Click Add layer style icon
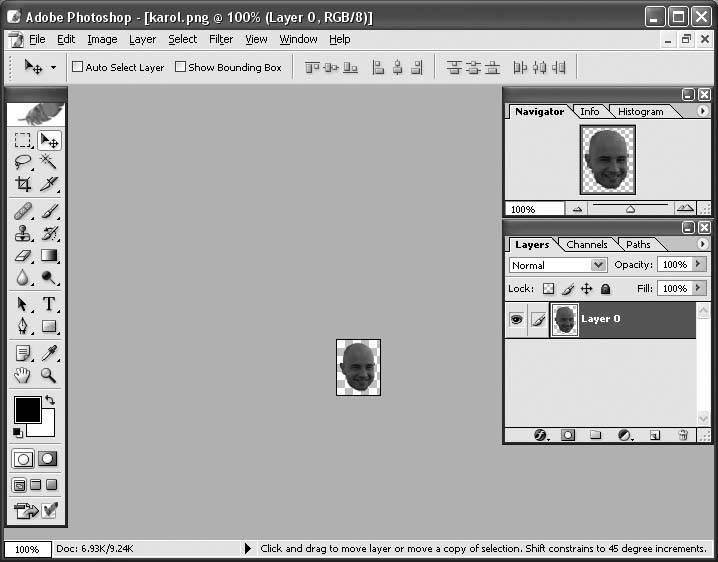 tap(541, 435)
